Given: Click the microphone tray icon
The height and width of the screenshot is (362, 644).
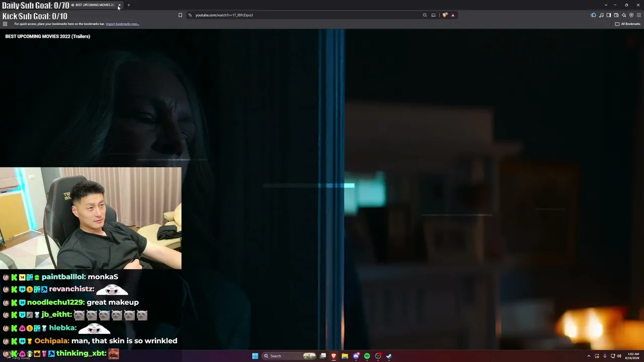Looking at the screenshot, I should pos(605,356).
